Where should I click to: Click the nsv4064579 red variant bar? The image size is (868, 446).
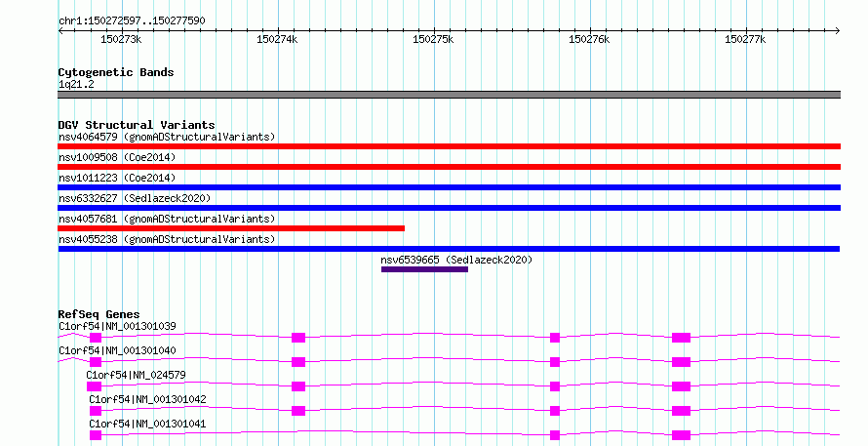pos(449,146)
